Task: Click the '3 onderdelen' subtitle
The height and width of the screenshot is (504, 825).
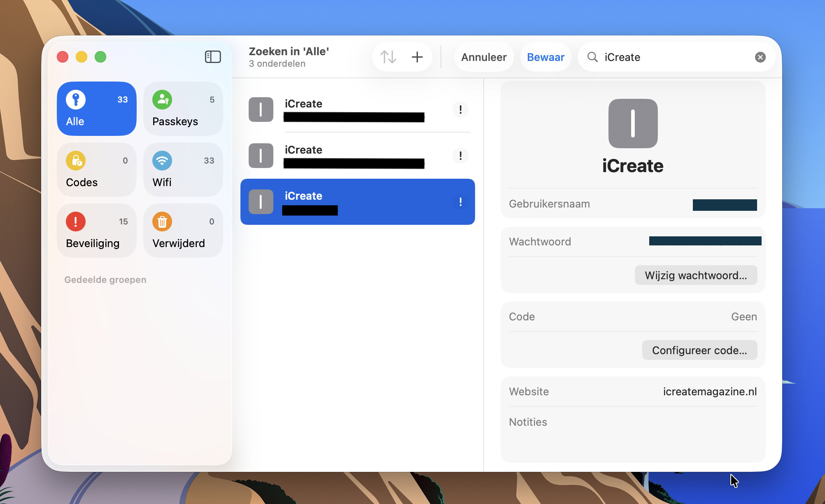Action: 277,64
